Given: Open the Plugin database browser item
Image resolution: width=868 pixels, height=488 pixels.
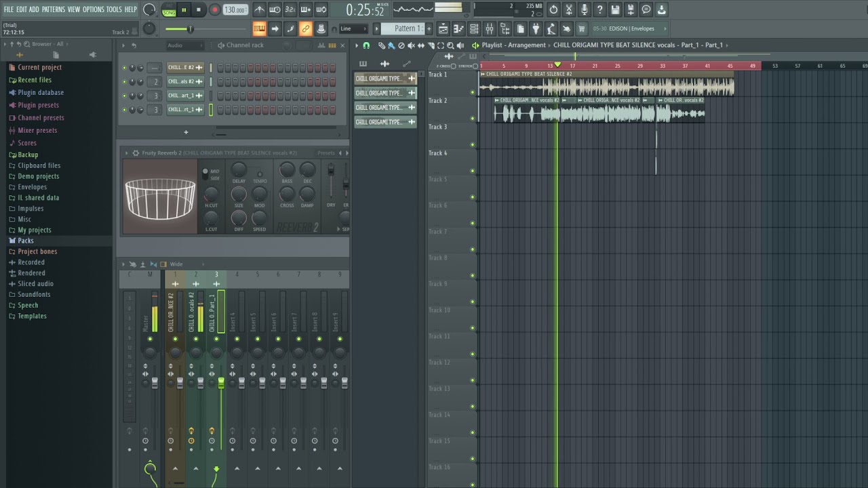Looking at the screenshot, I should [x=41, y=92].
